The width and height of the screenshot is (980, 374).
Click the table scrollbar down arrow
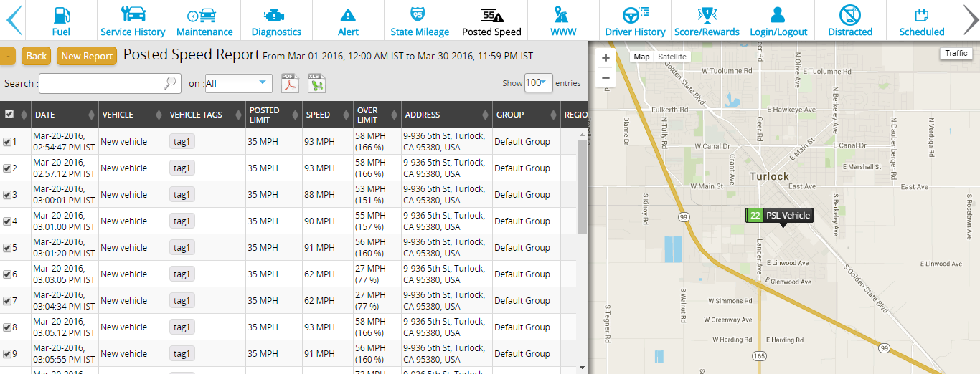click(x=582, y=368)
